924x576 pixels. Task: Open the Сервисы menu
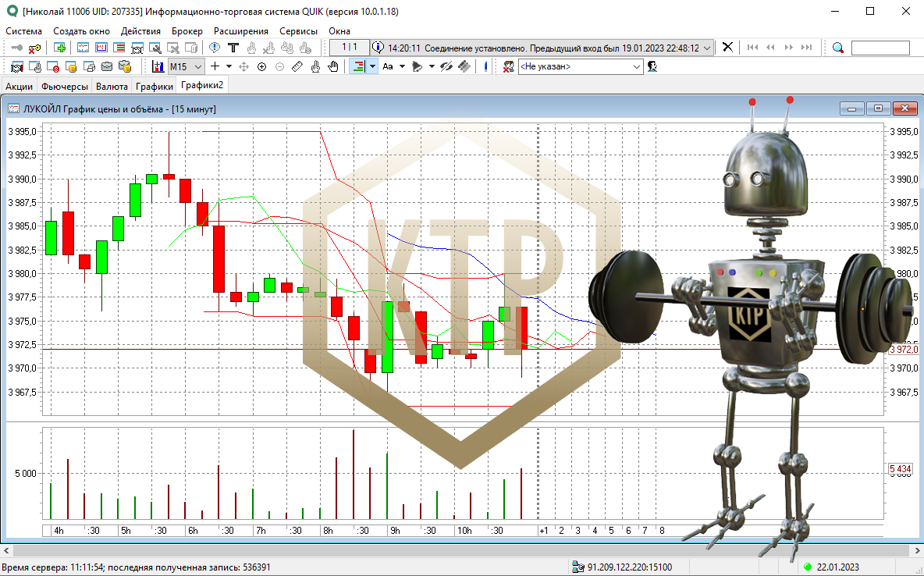[x=298, y=30]
